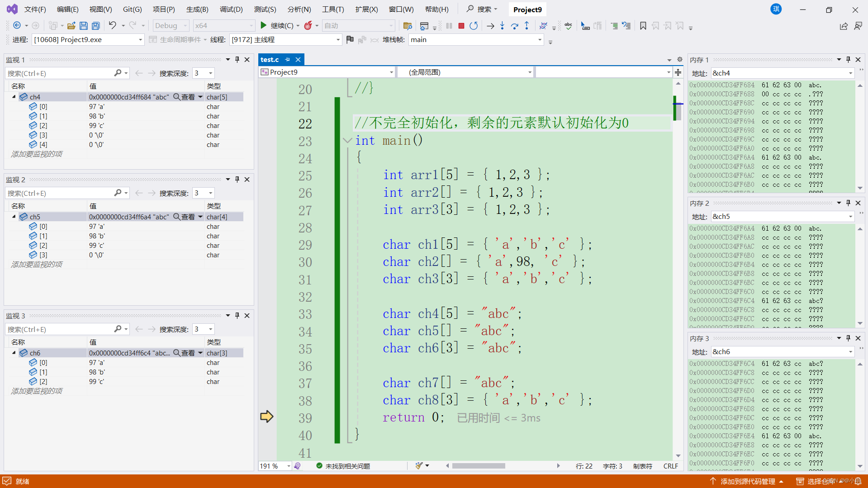The height and width of the screenshot is (488, 868).
Task: Open the x64 platform dropdown
Action: (224, 26)
